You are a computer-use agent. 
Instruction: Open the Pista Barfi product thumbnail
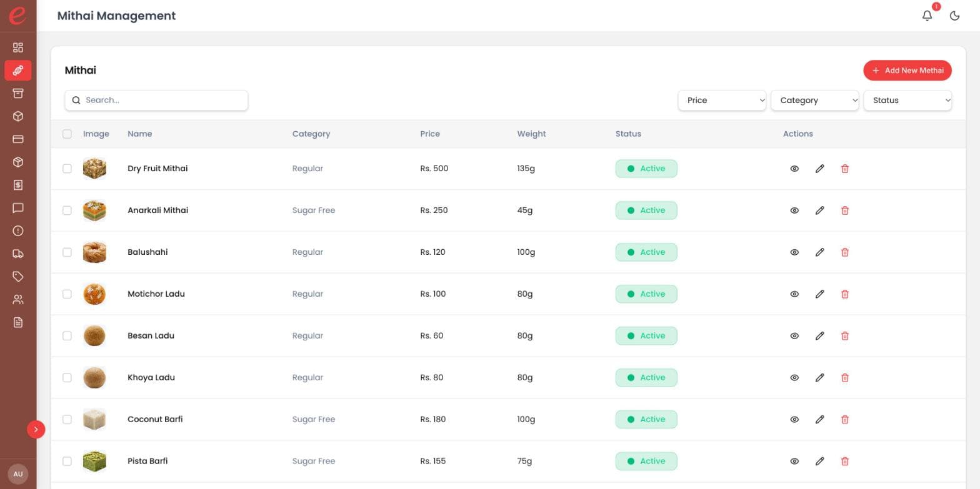click(x=94, y=462)
